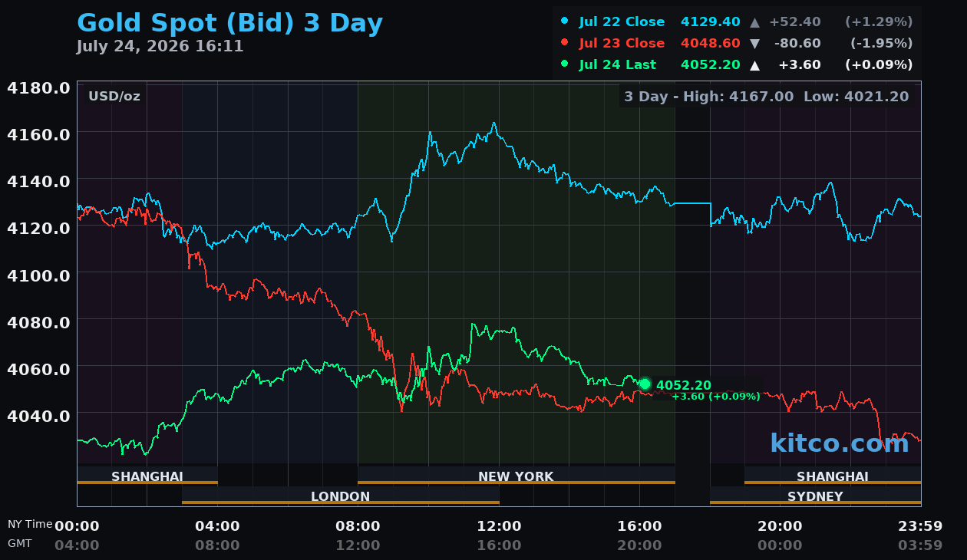Click the blue Jul 22 legend dot
The image size is (967, 560).
coord(565,21)
